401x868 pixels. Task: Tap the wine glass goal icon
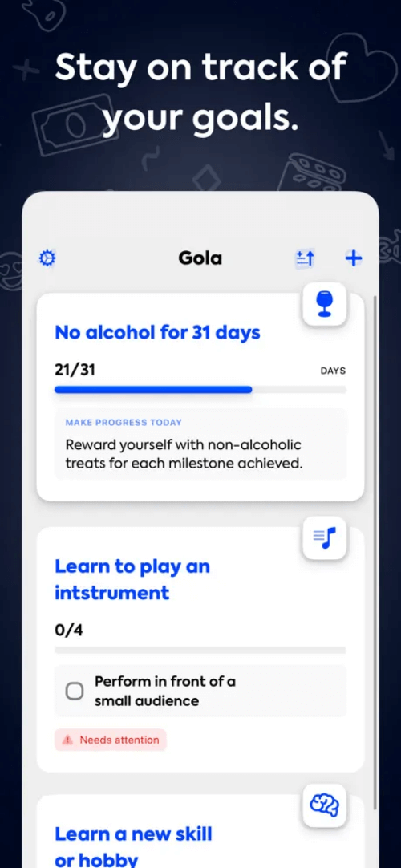[325, 304]
